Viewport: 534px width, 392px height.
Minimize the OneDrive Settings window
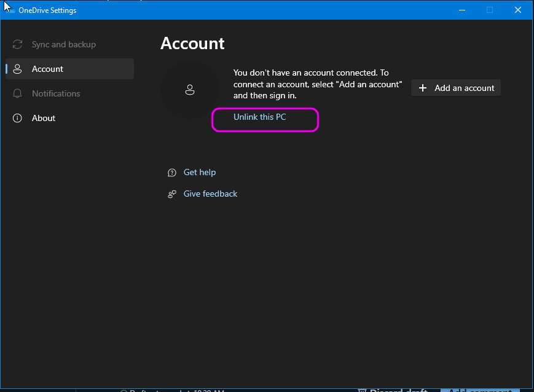(x=462, y=10)
